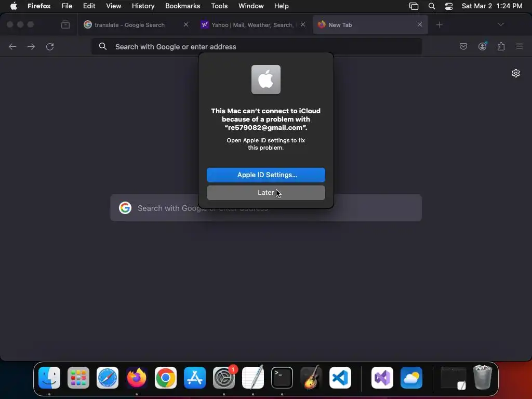This screenshot has height=399, width=532.
Task: Open the Help menu
Action: click(x=281, y=6)
